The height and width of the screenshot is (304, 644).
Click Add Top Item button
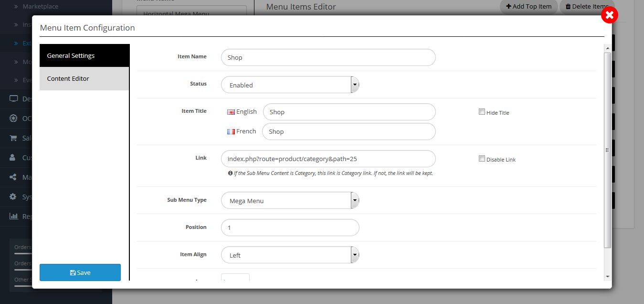click(x=528, y=6)
